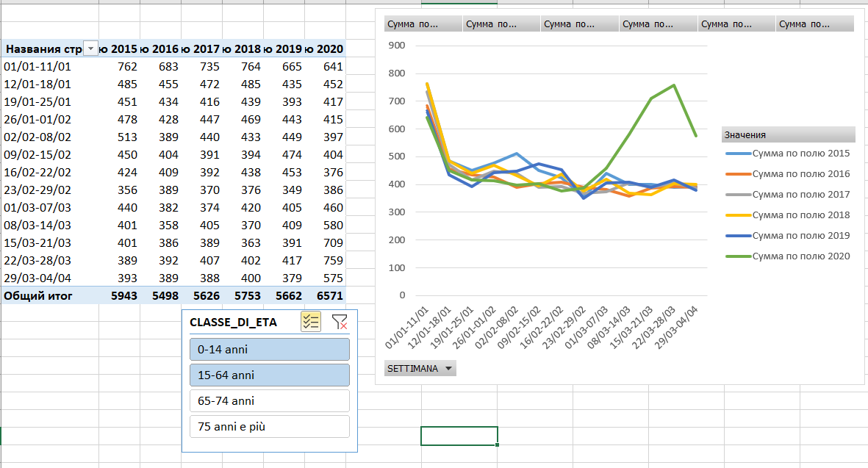The image size is (868, 468).
Task: Click the first Сумма по... chart field button
Action: (423, 24)
